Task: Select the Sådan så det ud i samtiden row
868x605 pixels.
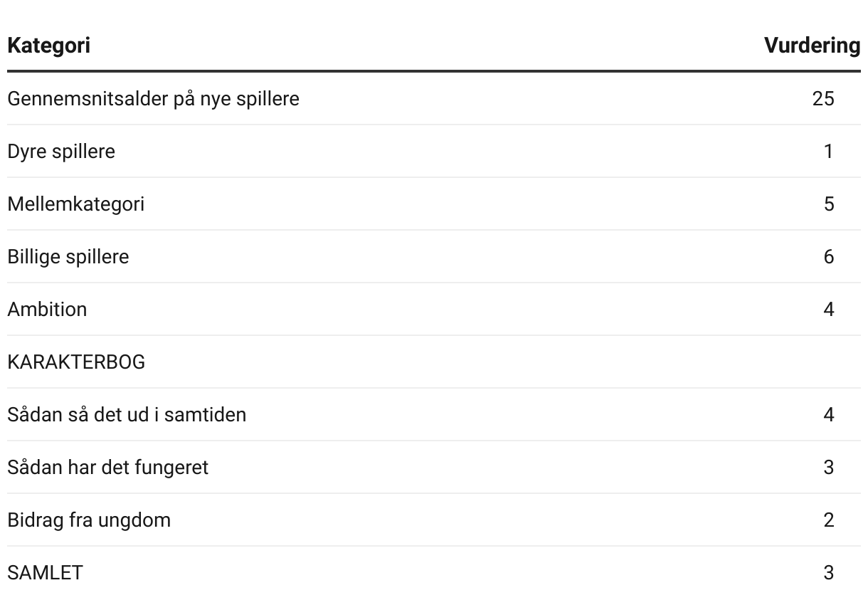Action: pos(434,415)
